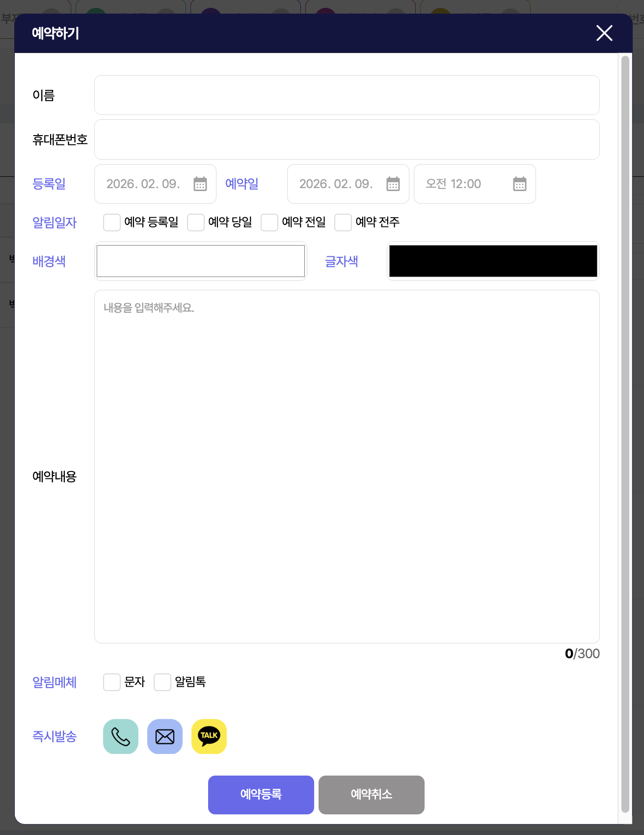The width and height of the screenshot is (644, 835).
Task: Tick the 예약 전주 checkbox
Action: (343, 223)
